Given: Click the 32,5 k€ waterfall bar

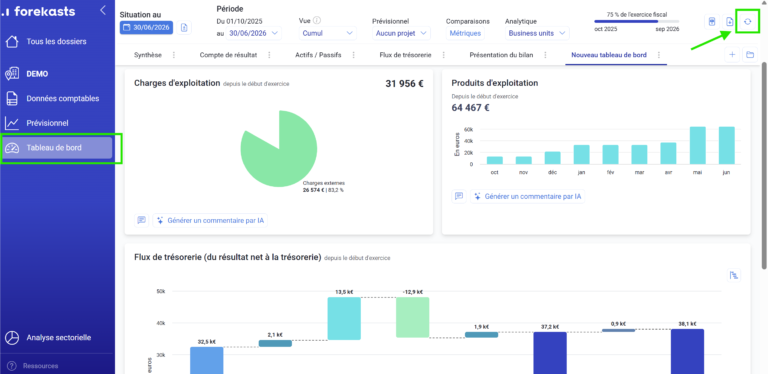Looking at the screenshot, I should tap(207, 360).
